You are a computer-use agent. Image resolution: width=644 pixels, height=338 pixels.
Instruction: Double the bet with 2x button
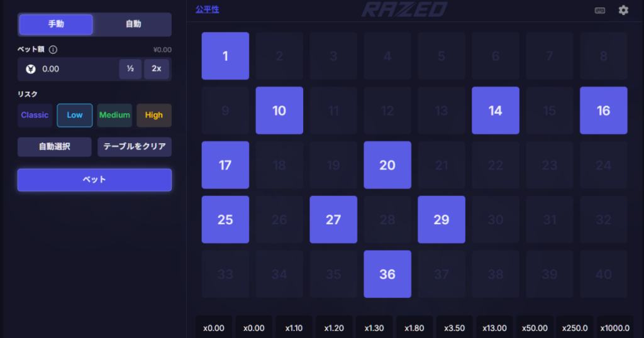point(157,69)
